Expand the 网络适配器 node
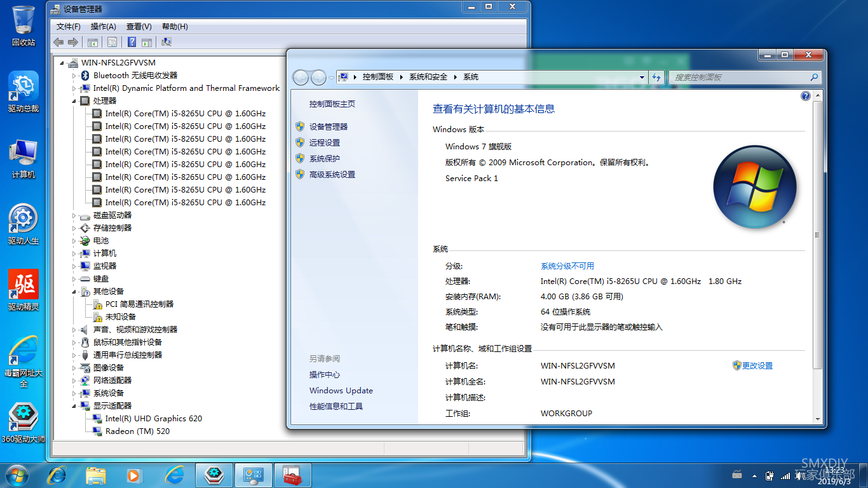868x488 pixels. 74,381
